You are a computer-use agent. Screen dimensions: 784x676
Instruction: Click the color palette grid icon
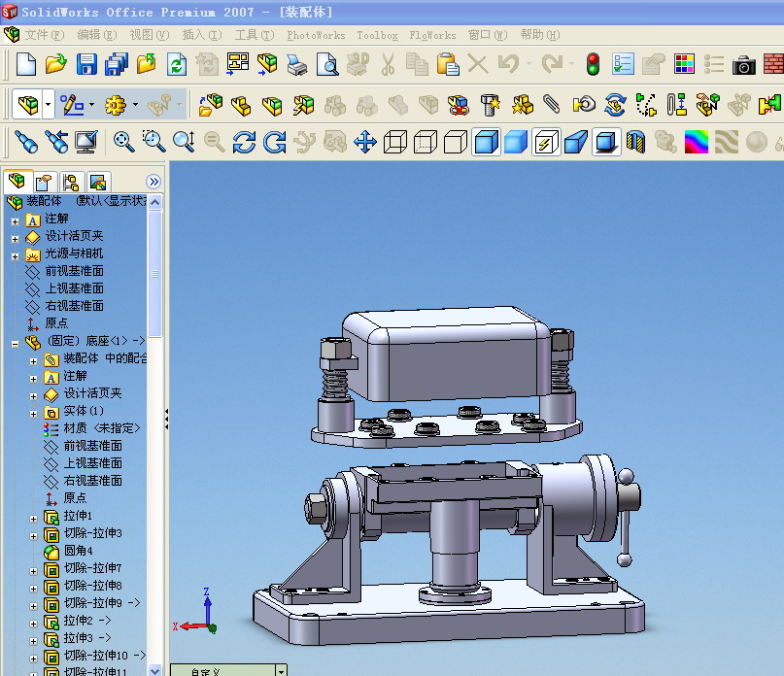684,64
